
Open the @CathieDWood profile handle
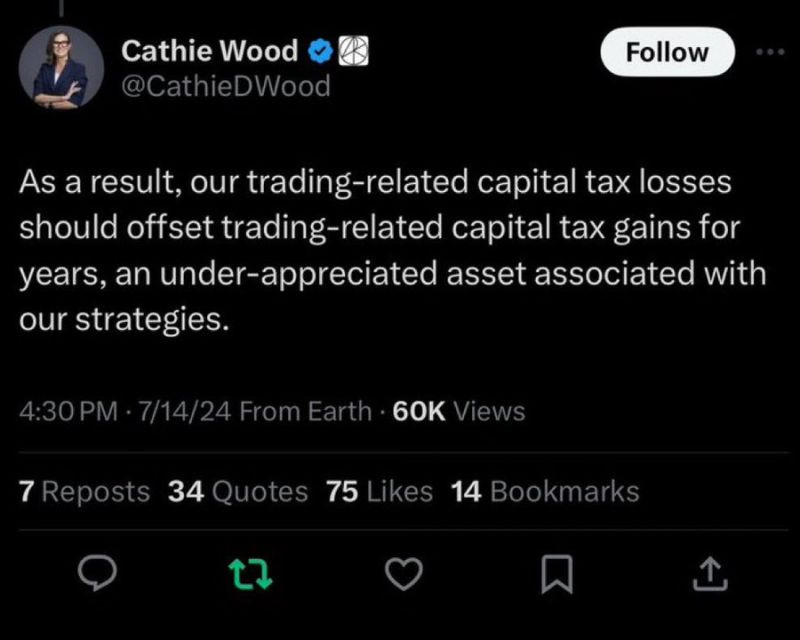224,87
